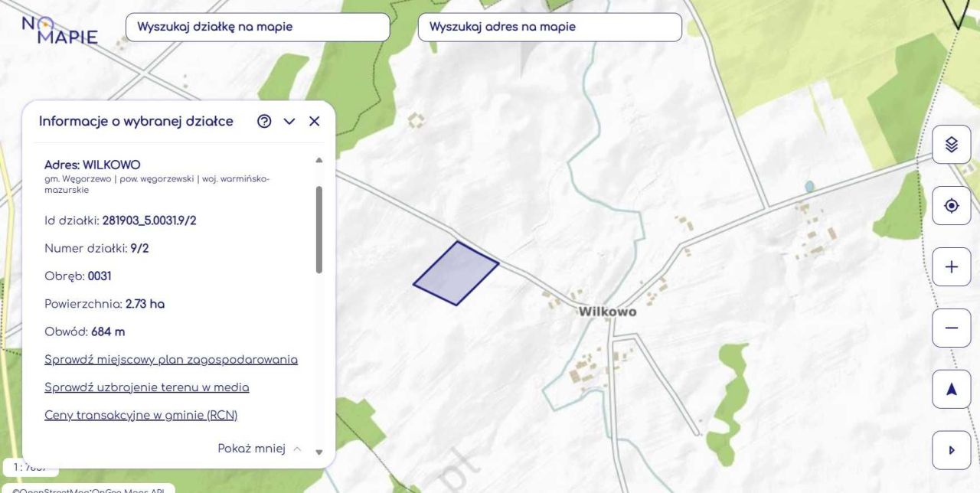Screen dimensions: 980x493
Task: Click the panel scrollbar down arrow
Action: pos(319,452)
